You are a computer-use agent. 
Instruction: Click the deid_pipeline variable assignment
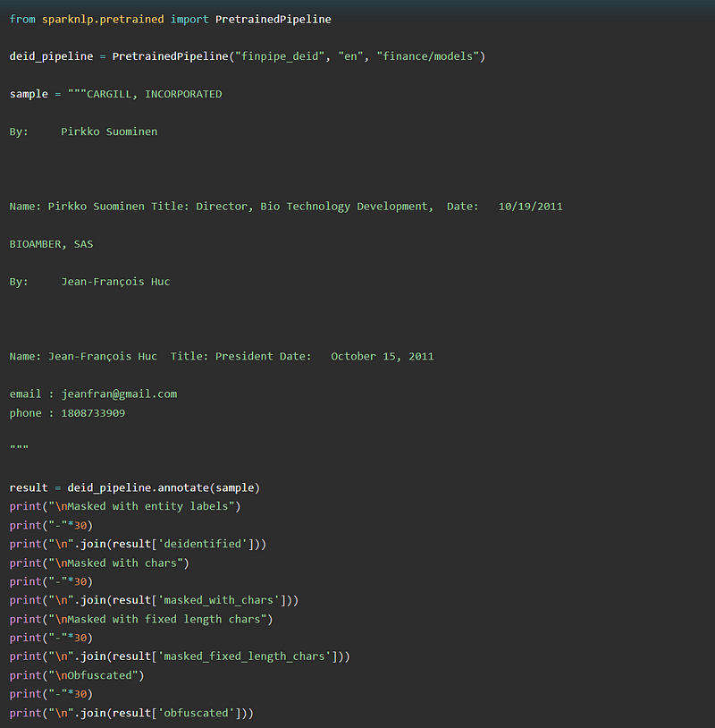point(51,56)
